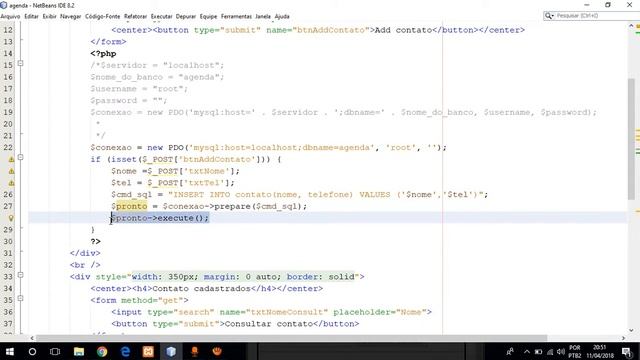Click line number 22 in the gutter
The width and height of the screenshot is (640, 360).
click(x=8, y=147)
